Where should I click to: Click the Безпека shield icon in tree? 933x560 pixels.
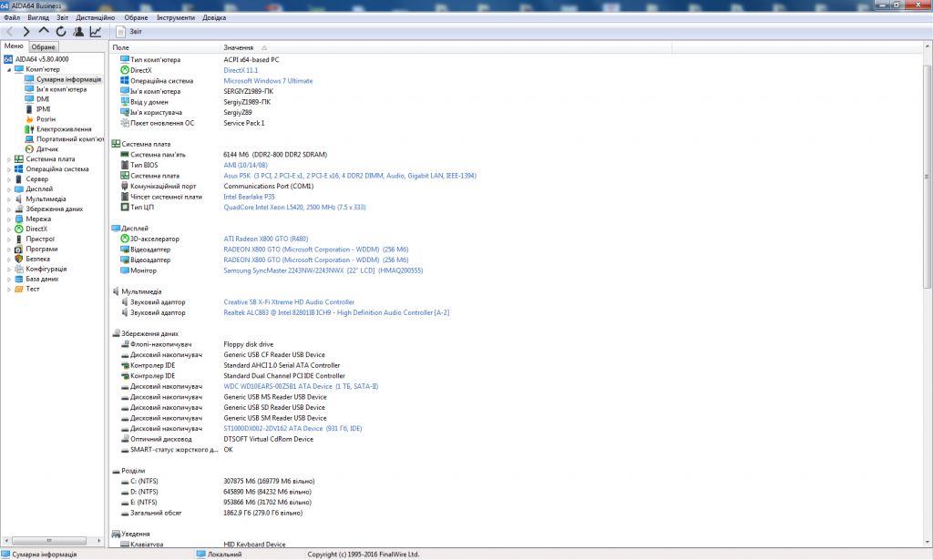(18, 259)
